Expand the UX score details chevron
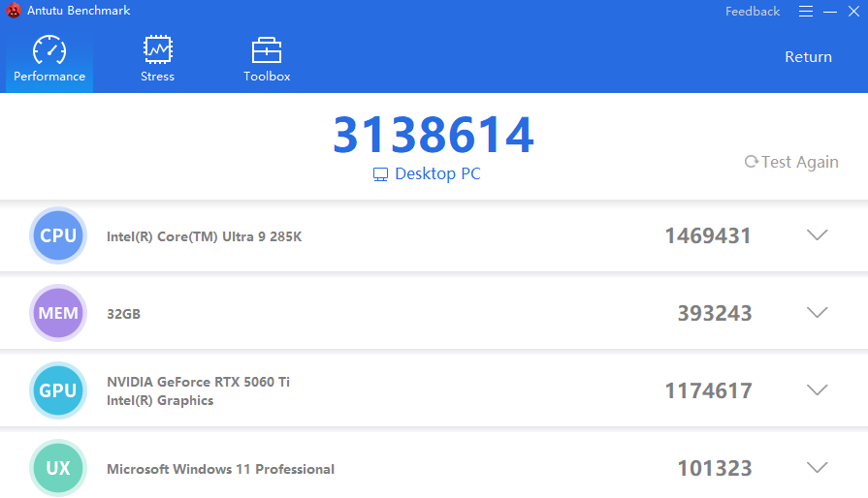Screen dimensions: 868x498 817,468
